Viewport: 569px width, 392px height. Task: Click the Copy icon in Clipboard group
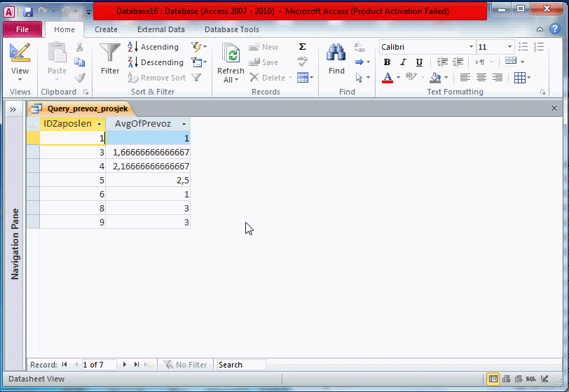point(80,63)
